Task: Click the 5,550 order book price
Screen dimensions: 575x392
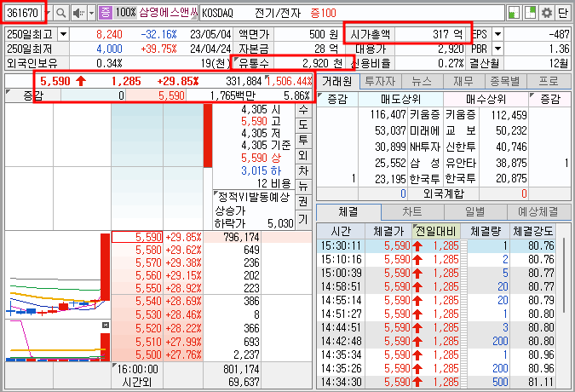Action: (148, 288)
